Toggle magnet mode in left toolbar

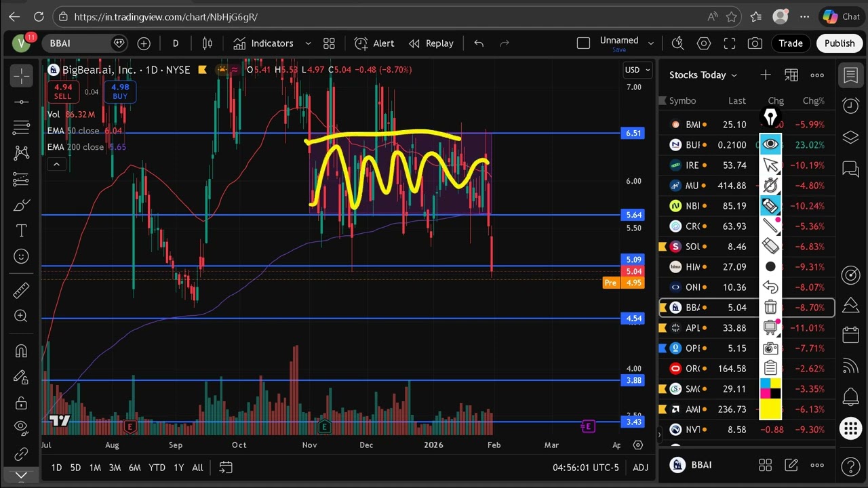point(21,351)
